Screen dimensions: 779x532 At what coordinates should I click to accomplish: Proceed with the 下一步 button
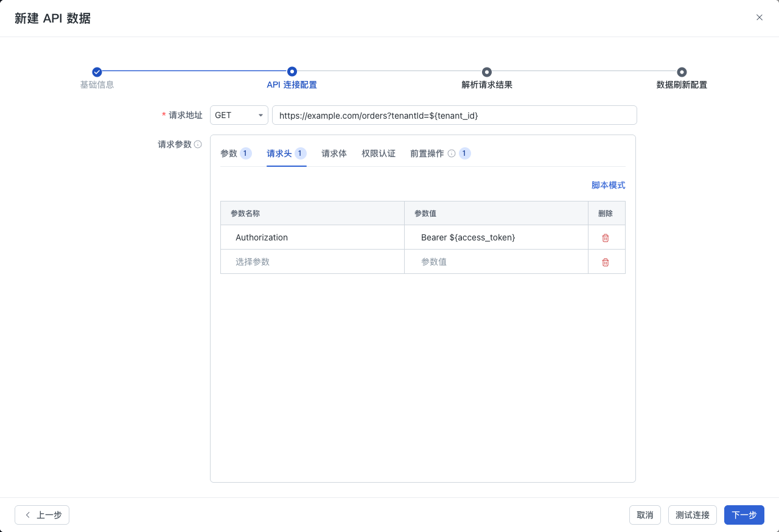coord(744,515)
